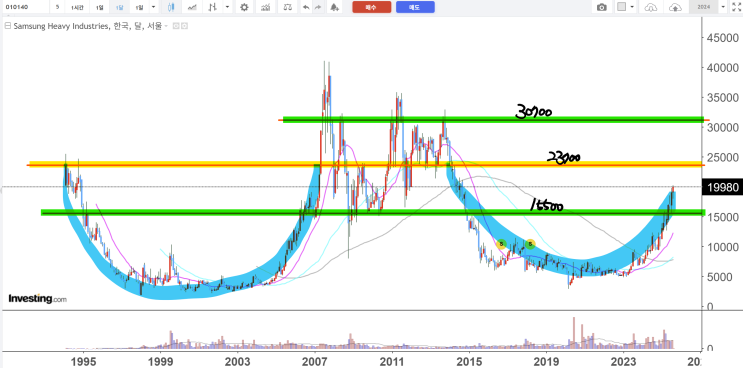Click the 2024 saved layout button

point(703,7)
